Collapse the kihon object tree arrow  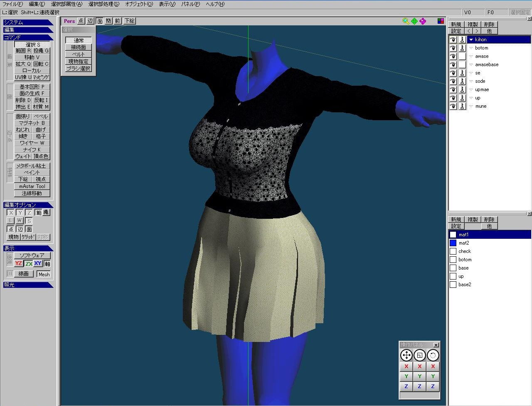pyautogui.click(x=471, y=40)
